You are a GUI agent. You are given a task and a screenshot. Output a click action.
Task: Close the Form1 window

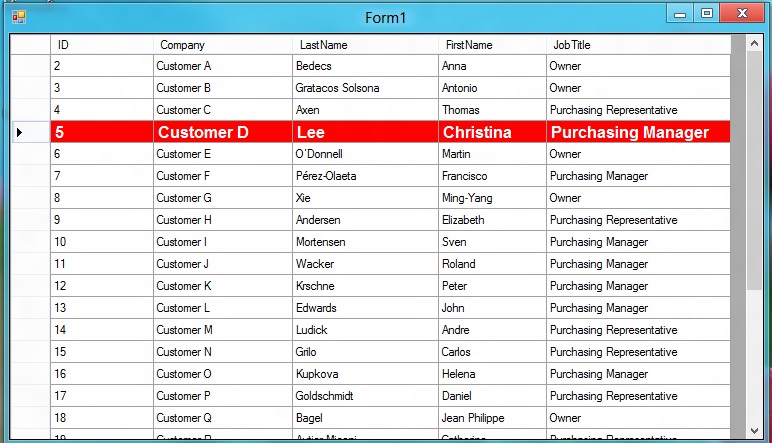(x=741, y=14)
